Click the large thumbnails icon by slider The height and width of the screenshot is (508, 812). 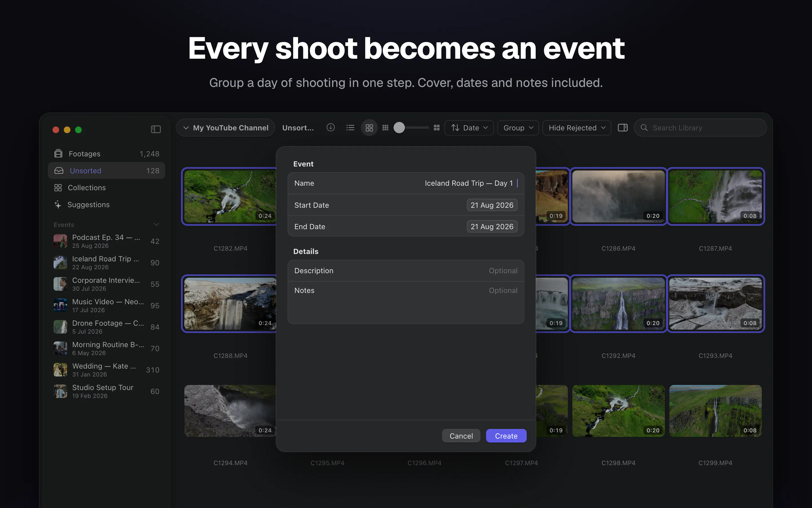click(436, 128)
